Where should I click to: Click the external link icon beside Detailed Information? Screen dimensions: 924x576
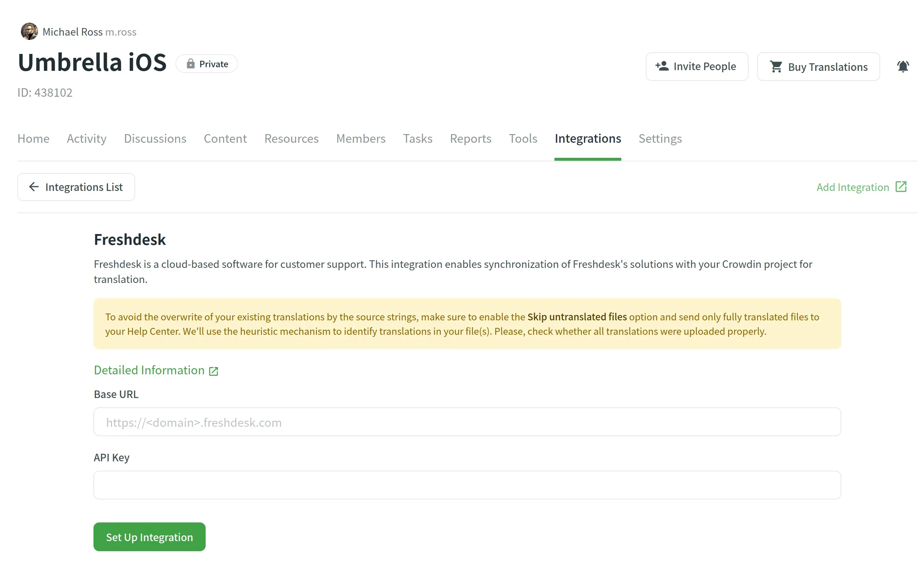[x=213, y=370]
